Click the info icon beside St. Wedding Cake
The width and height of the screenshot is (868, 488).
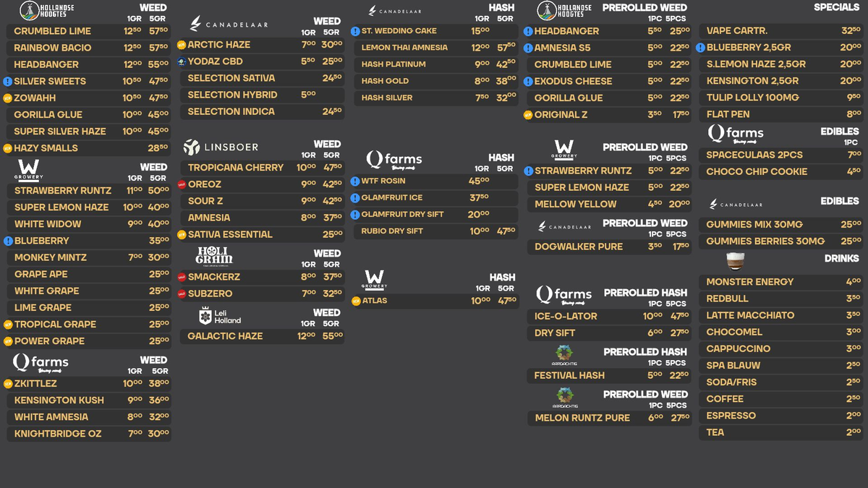[355, 31]
